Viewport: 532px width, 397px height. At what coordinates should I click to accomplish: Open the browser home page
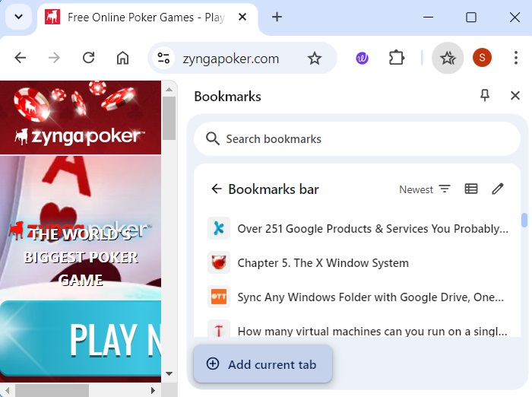pos(122,58)
